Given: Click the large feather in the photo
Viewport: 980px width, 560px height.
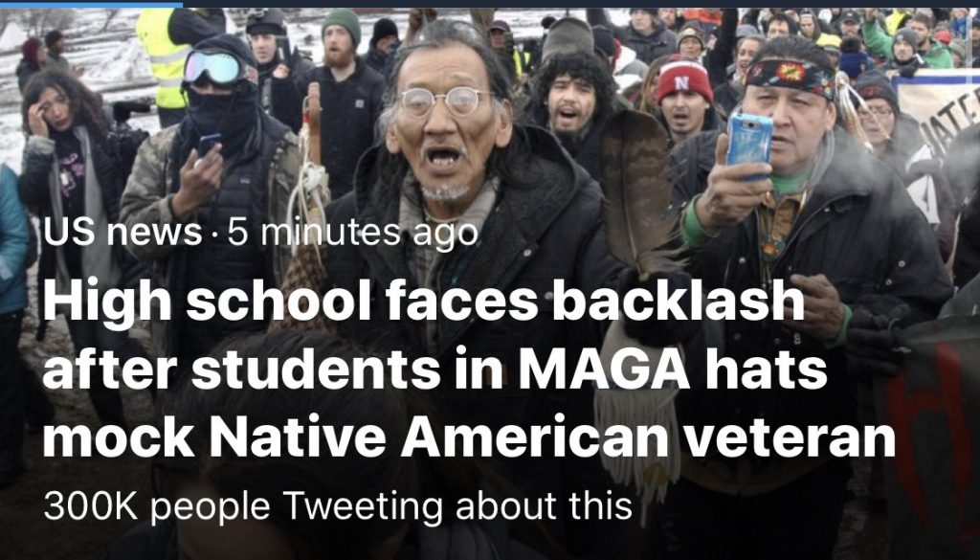Looking at the screenshot, I should coord(636,188).
